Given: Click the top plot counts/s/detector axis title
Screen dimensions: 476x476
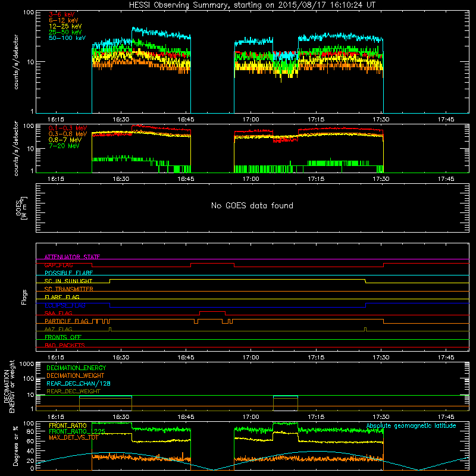Looking at the screenshot, I should pos(16,62).
